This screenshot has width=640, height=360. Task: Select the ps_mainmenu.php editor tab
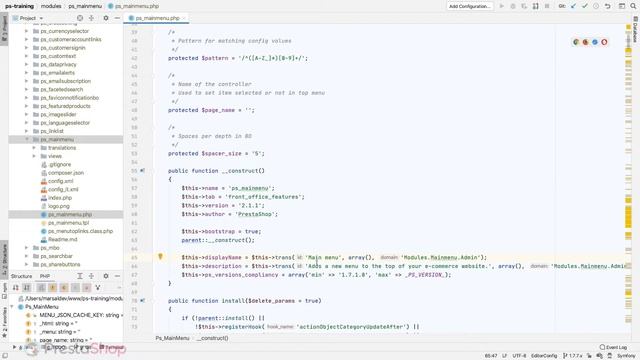(x=157, y=18)
